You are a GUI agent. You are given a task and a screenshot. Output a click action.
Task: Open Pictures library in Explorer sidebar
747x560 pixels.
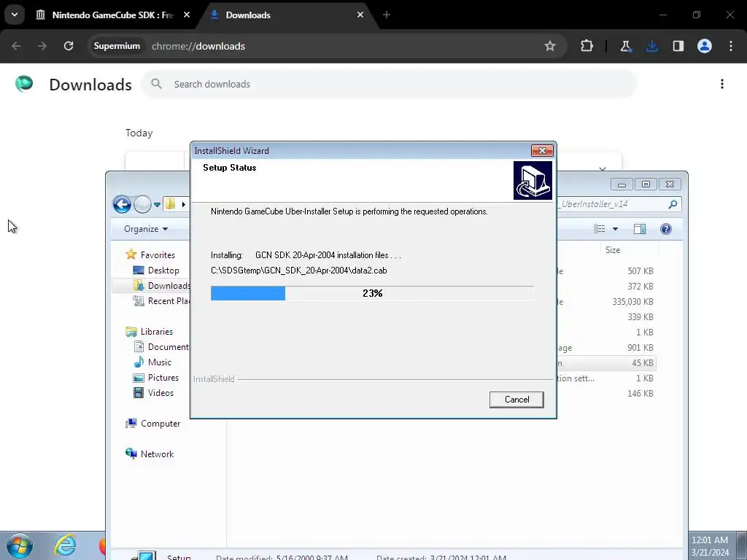tap(156, 378)
